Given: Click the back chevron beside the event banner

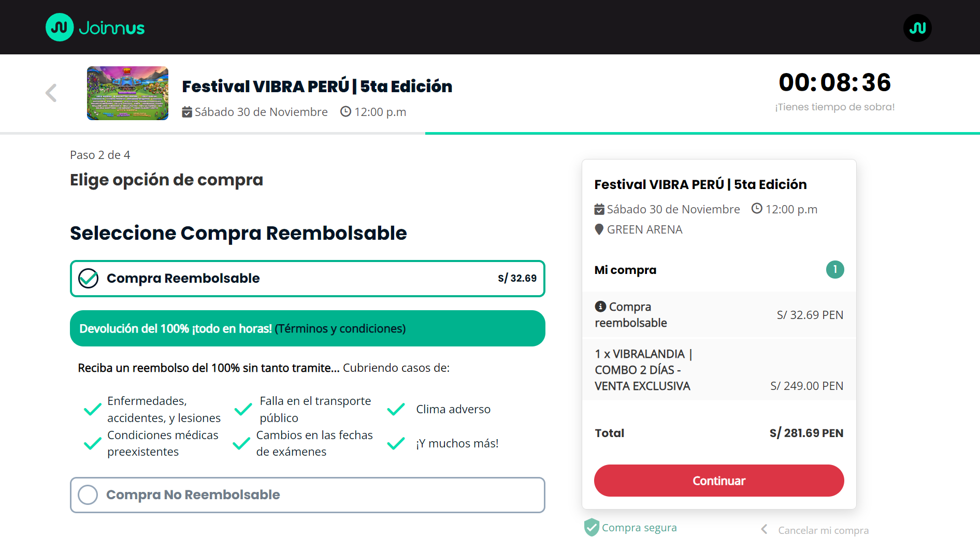Looking at the screenshot, I should point(50,93).
